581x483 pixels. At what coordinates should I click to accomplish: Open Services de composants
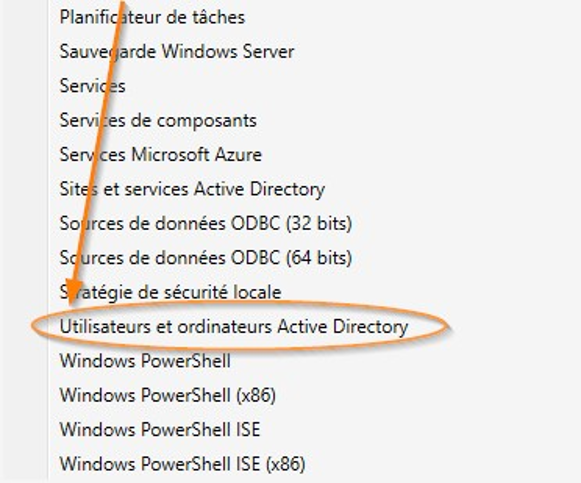pos(158,120)
